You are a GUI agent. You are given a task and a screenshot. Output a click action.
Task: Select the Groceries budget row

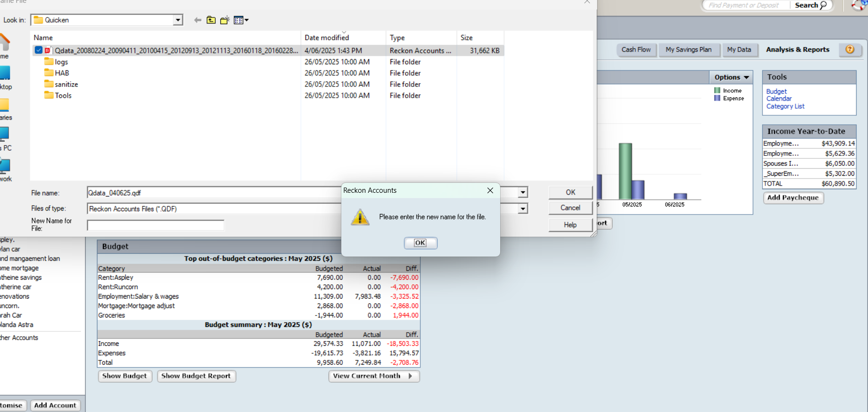pos(258,315)
